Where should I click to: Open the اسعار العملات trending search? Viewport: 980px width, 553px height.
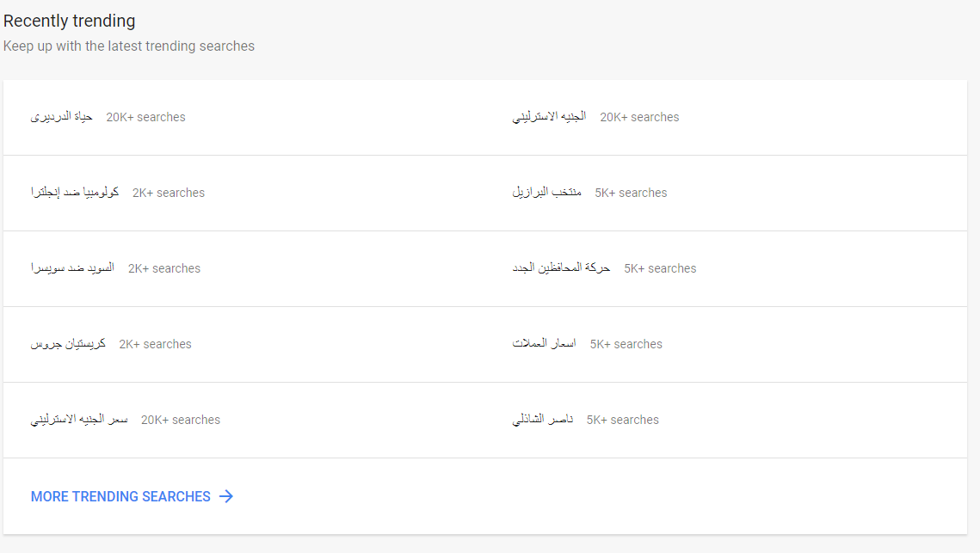(x=545, y=344)
